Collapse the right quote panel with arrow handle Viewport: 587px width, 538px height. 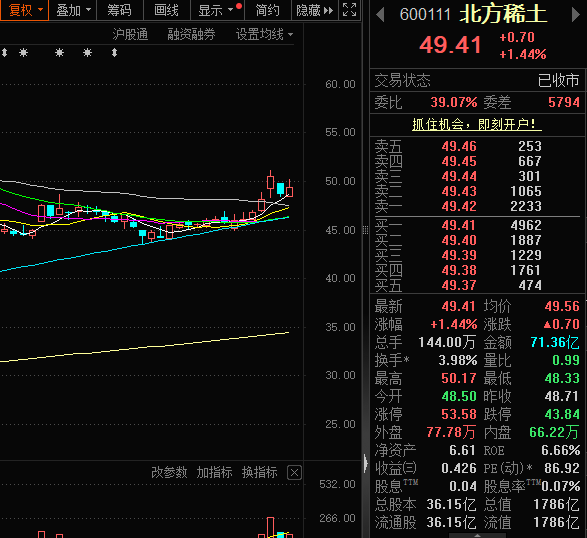point(366,463)
